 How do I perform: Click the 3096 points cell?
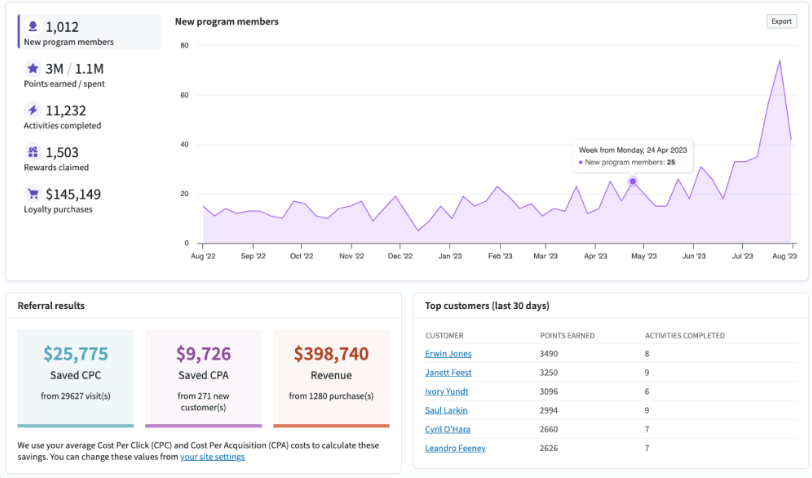(548, 392)
